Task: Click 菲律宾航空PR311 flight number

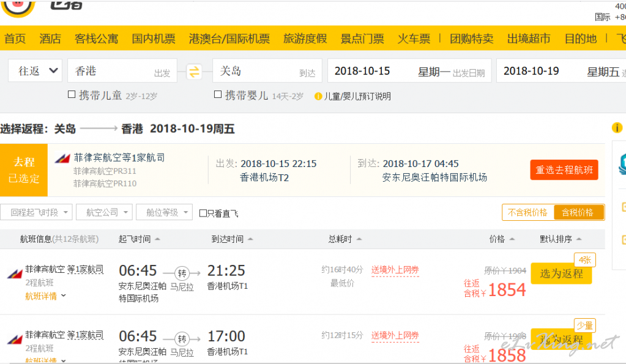Action: 105,171
